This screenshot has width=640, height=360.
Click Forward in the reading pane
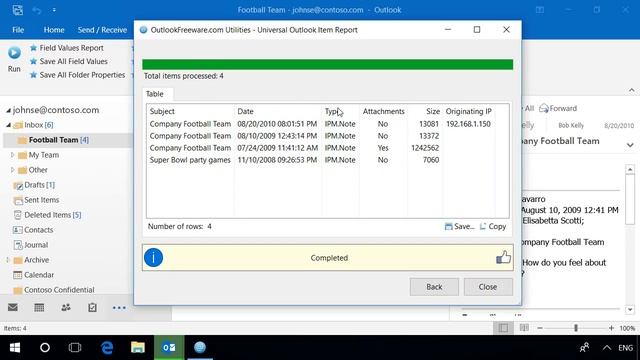[558, 109]
